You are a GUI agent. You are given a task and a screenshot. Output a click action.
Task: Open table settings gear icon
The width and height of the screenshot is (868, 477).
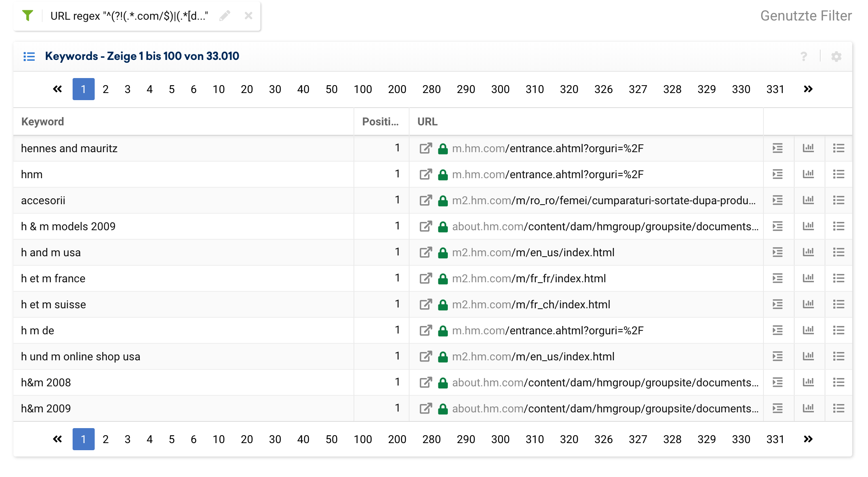click(x=836, y=56)
